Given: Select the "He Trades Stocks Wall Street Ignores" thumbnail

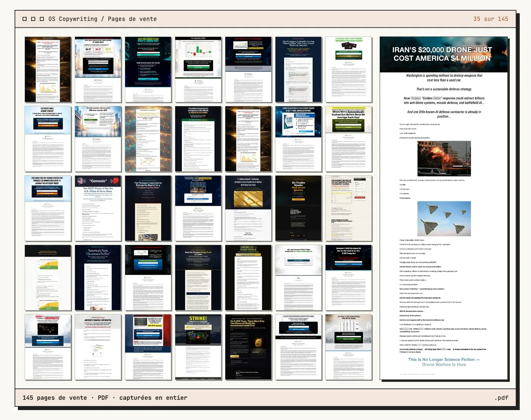Looking at the screenshot, I should (x=298, y=208).
